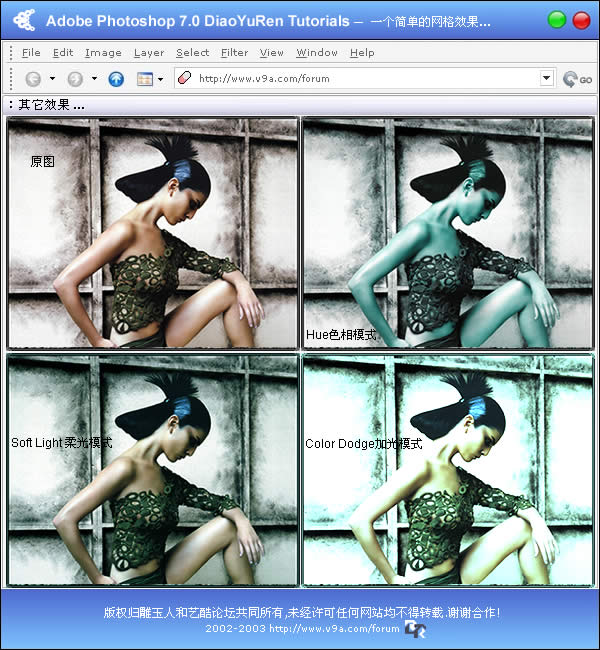Open the Window menu
The image size is (600, 650).
pos(317,53)
